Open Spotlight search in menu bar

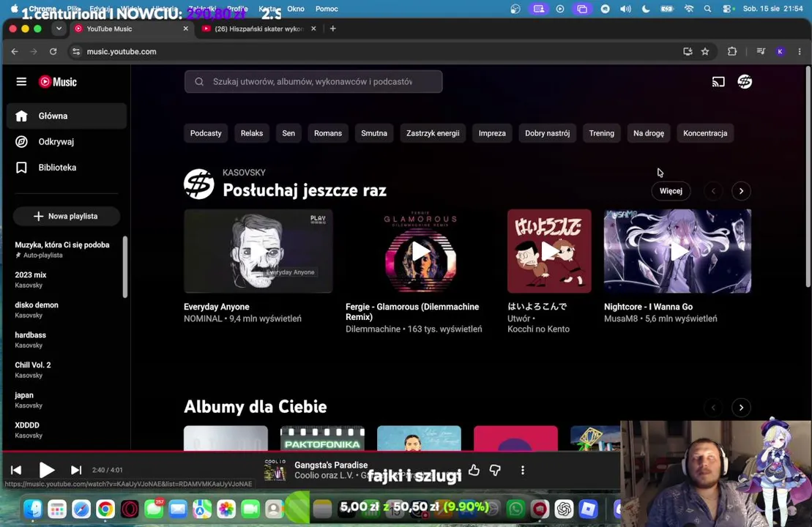[707, 9]
